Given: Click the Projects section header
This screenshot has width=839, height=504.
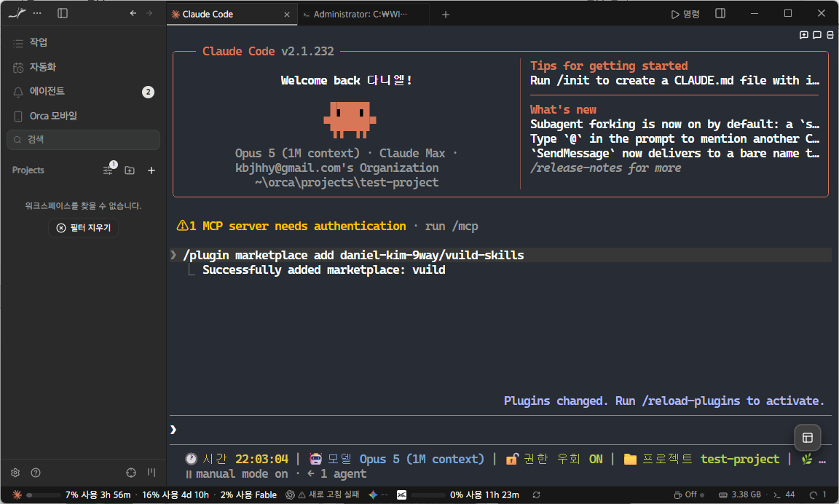Looking at the screenshot, I should coord(28,170).
